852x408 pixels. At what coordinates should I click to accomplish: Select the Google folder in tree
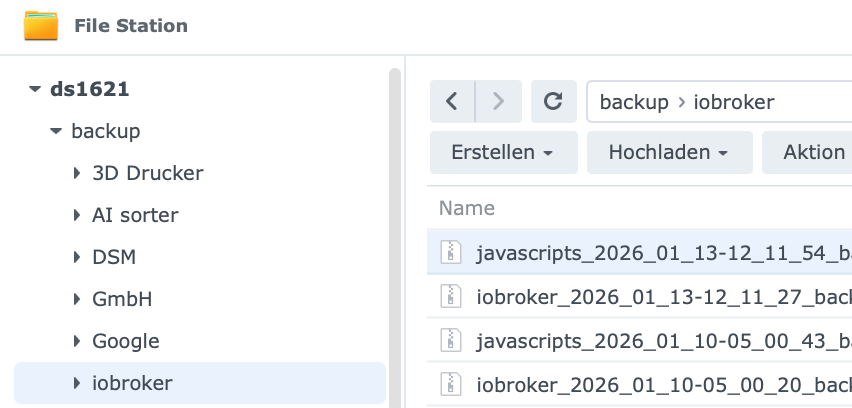click(x=126, y=341)
